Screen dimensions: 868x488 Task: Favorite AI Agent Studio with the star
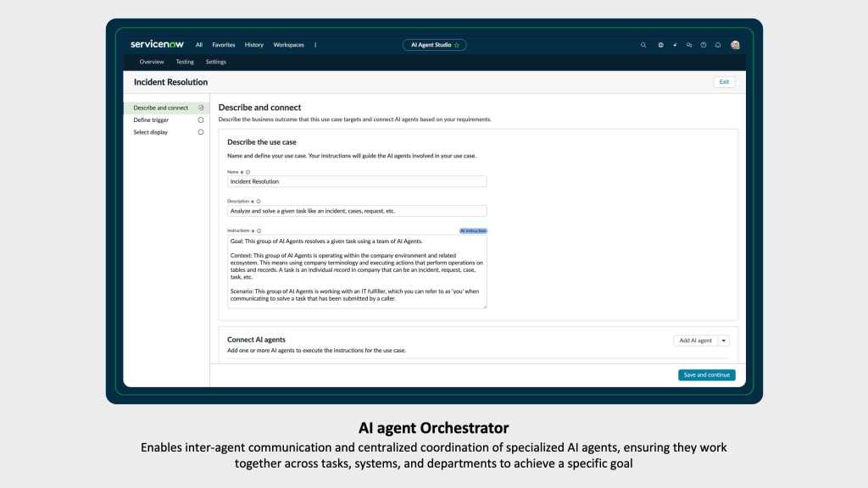[457, 45]
